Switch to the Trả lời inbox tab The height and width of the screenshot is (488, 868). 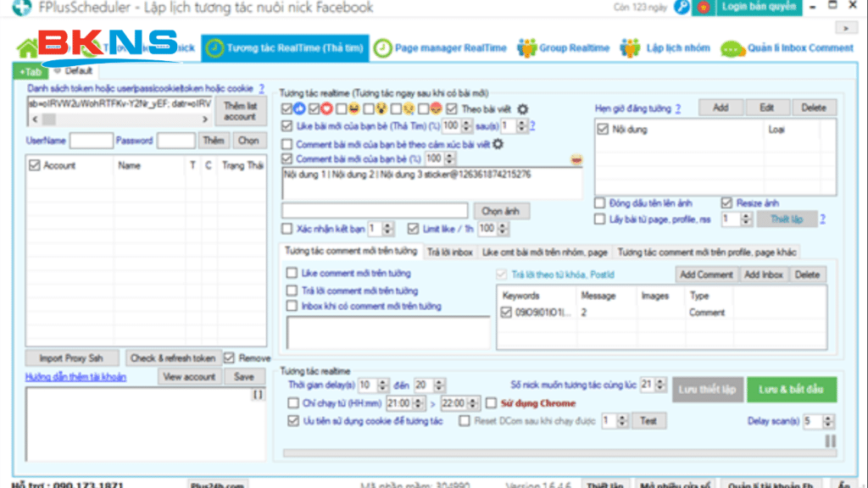click(450, 252)
